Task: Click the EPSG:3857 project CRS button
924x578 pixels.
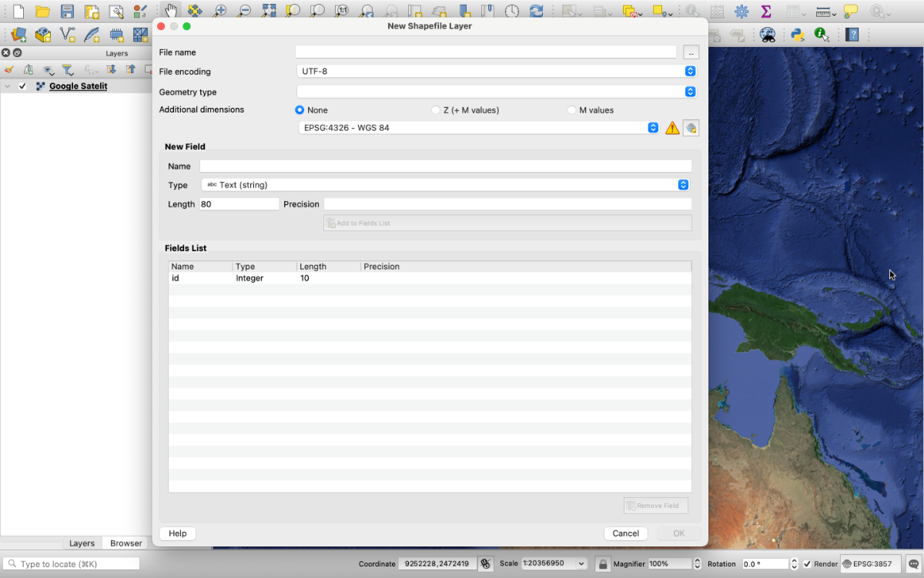Action: coord(870,564)
